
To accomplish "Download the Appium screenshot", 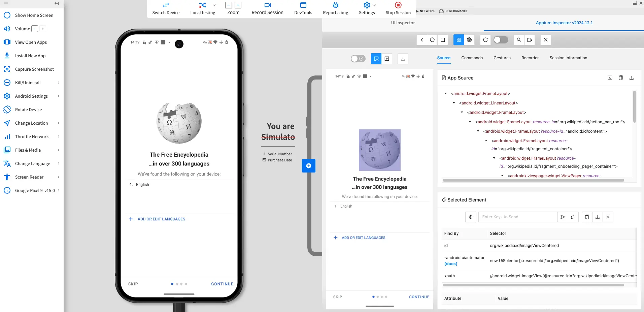I will coord(403,59).
